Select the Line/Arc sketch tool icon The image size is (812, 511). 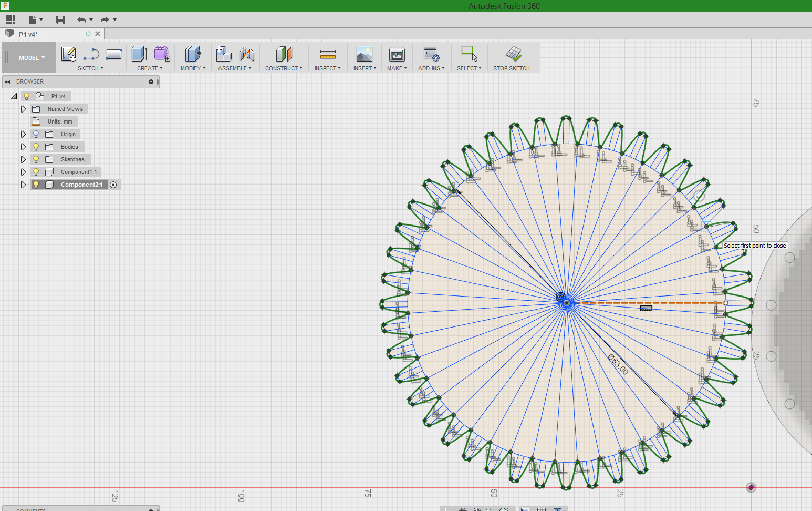tap(91, 54)
